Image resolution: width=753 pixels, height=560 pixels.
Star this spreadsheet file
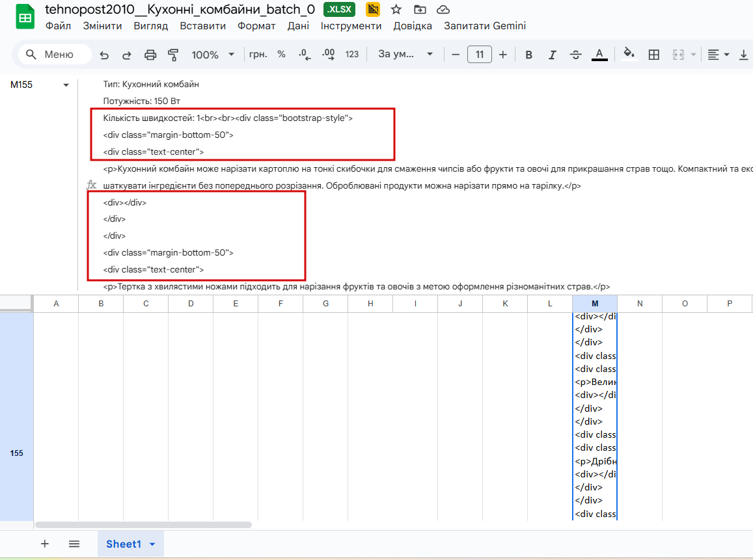pyautogui.click(x=396, y=9)
